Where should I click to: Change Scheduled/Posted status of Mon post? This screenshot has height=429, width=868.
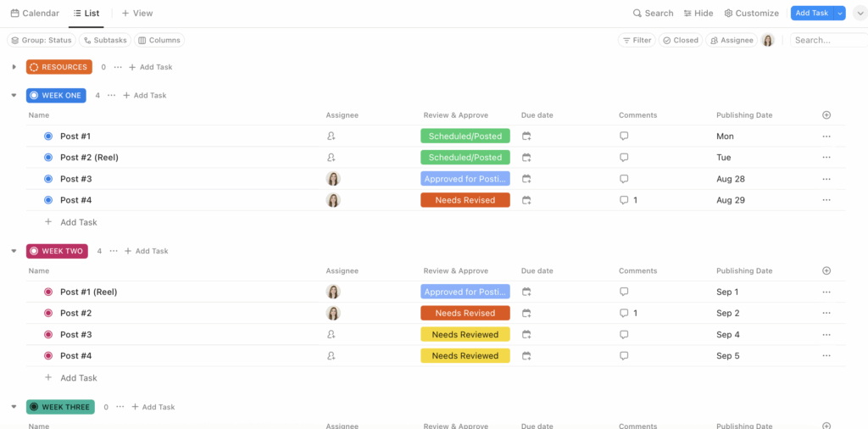point(465,136)
